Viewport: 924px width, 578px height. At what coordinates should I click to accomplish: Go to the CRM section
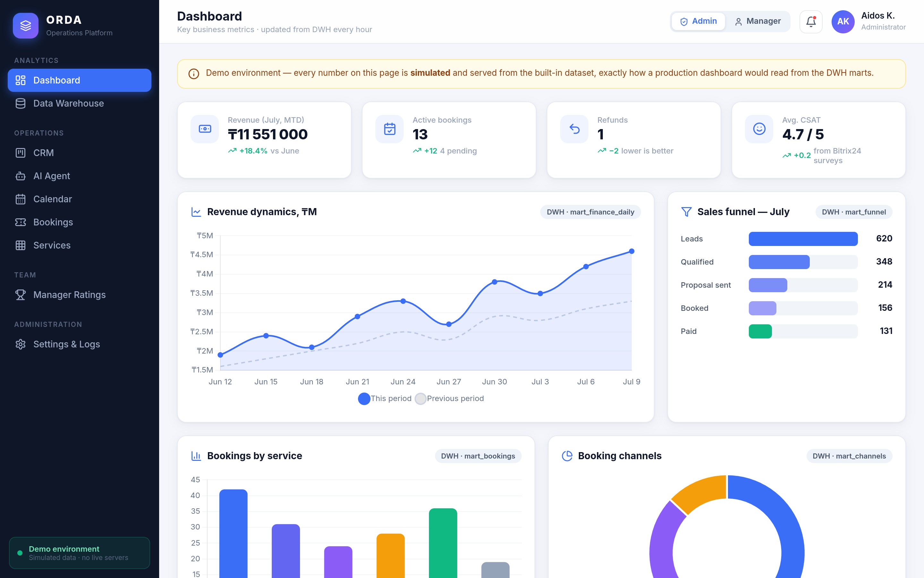click(80, 153)
